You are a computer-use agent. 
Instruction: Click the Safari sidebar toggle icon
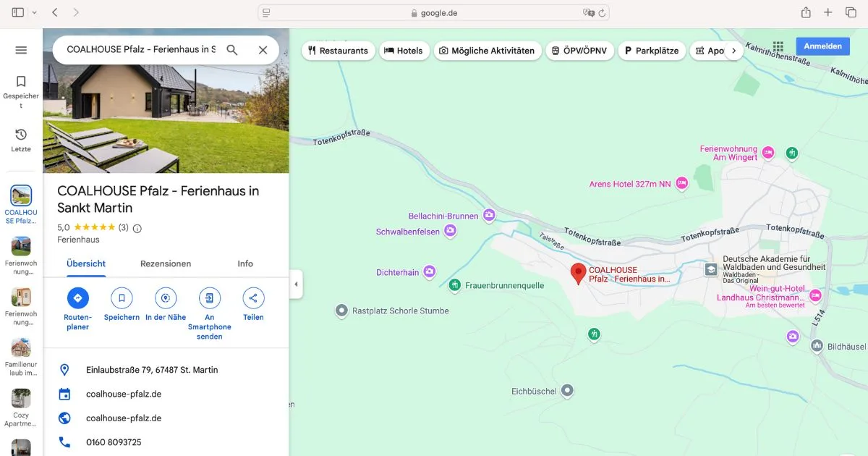pyautogui.click(x=17, y=12)
